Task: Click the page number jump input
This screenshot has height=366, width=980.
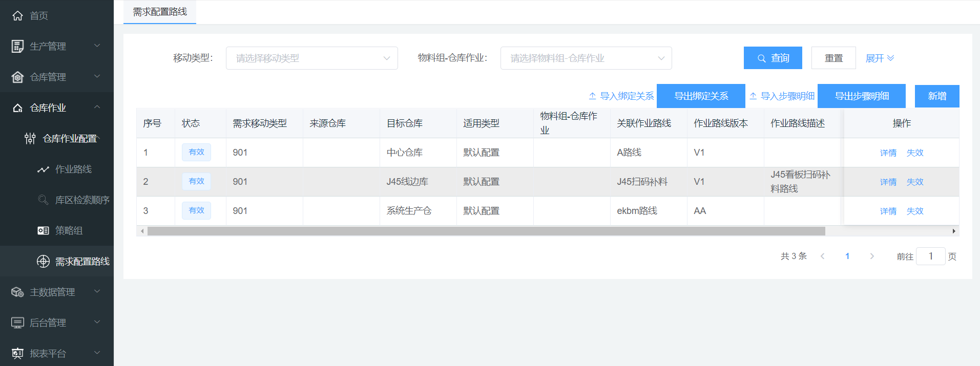Action: pyautogui.click(x=930, y=256)
